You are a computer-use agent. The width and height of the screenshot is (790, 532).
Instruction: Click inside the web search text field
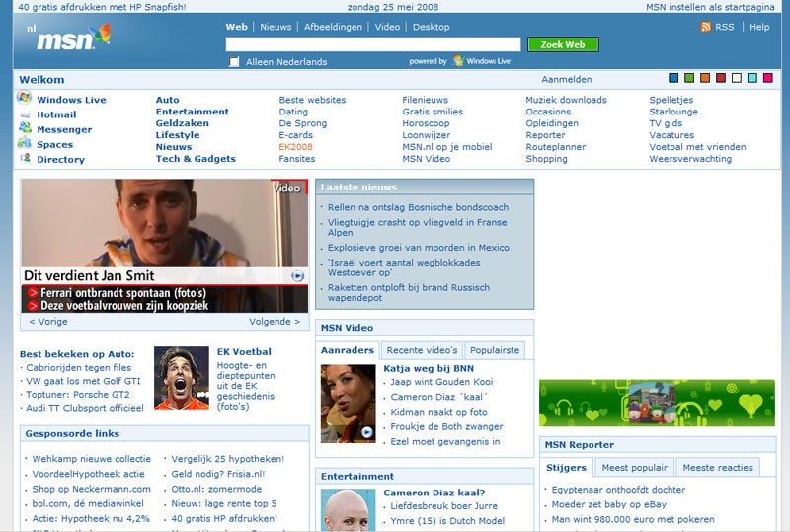[372, 44]
